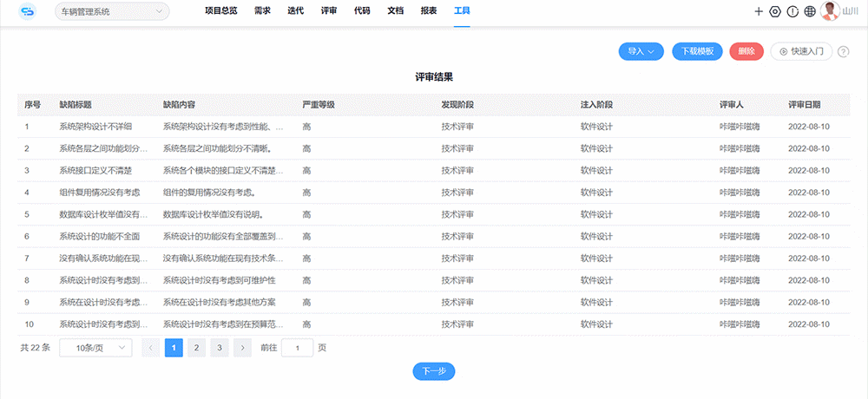Click the 发现阶段 column header

tap(457, 104)
